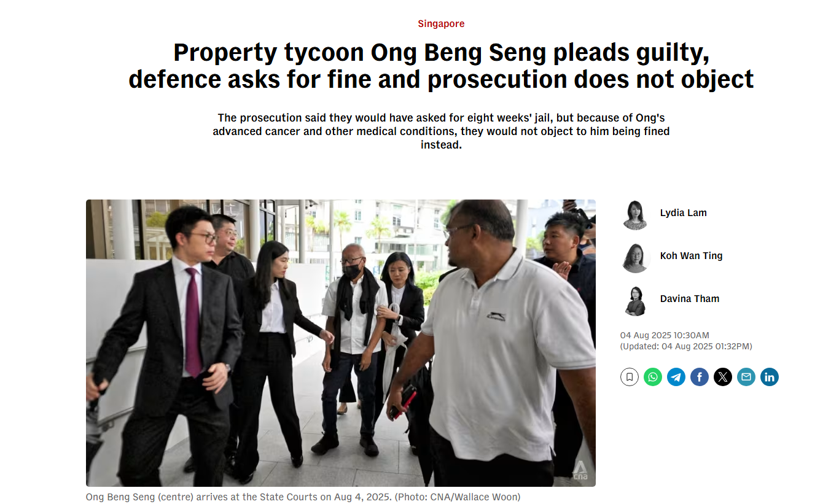Click the photo caption crediting Wallace Woon
Screen dimensions: 839x504
(x=303, y=497)
